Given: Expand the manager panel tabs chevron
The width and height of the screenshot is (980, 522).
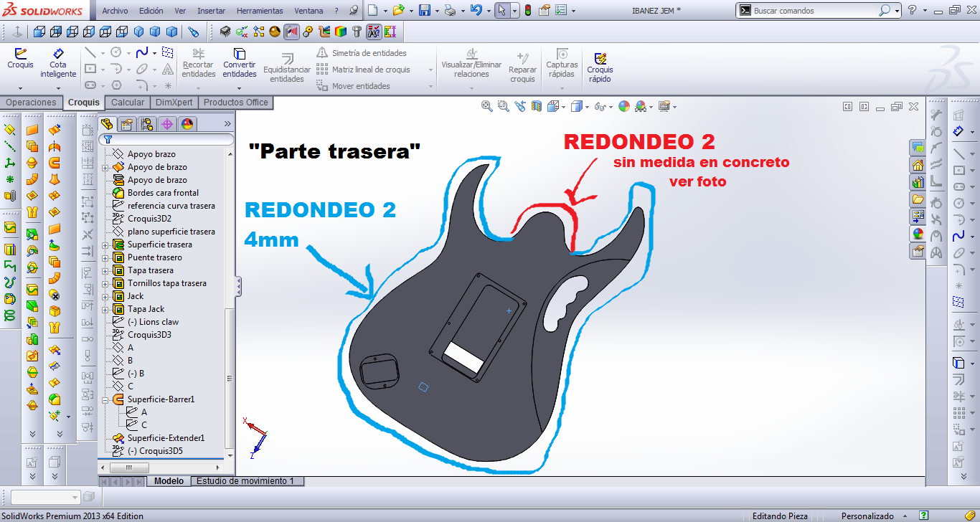Looking at the screenshot, I should click(228, 123).
